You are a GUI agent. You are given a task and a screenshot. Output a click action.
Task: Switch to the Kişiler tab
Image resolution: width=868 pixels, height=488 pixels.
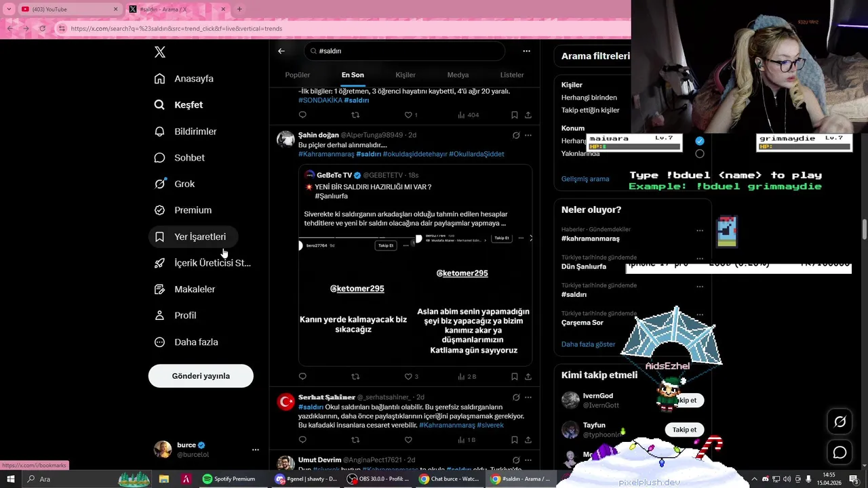point(406,75)
